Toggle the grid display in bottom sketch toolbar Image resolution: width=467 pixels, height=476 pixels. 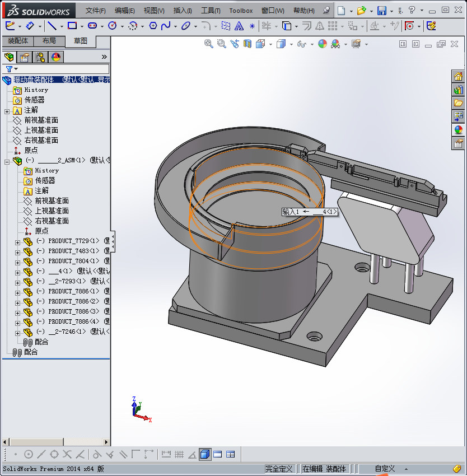click(178, 454)
